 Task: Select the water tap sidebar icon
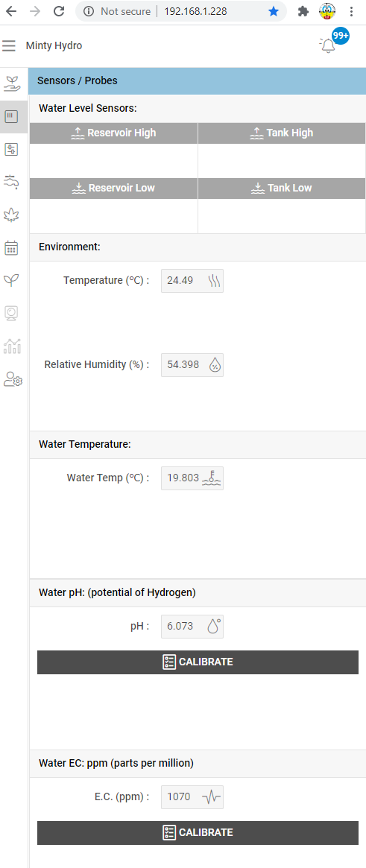click(x=12, y=182)
